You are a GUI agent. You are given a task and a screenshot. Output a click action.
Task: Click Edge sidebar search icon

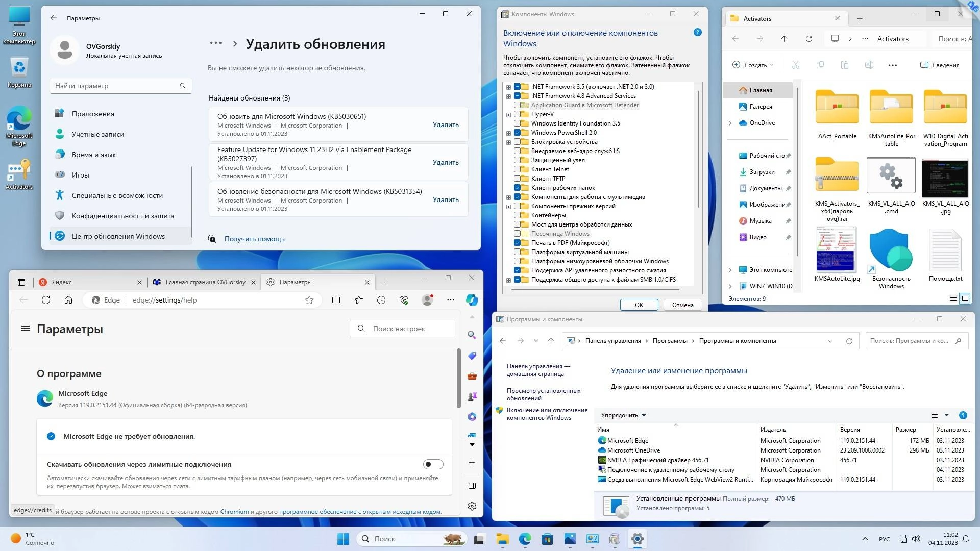472,335
